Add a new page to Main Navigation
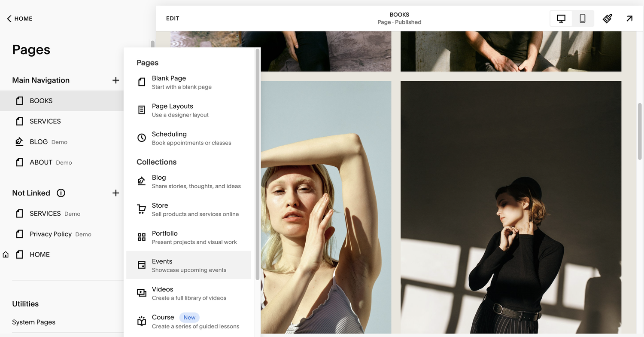This screenshot has width=644, height=337. pyautogui.click(x=115, y=80)
